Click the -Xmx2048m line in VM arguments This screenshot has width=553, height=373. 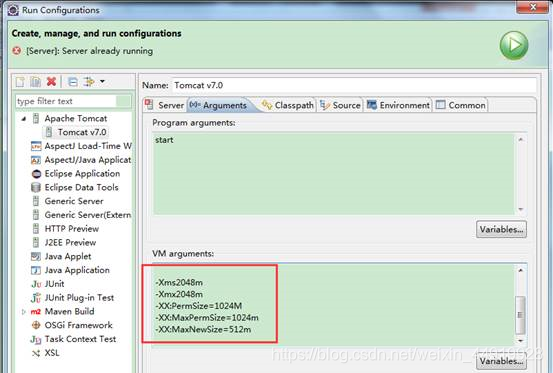tap(179, 294)
